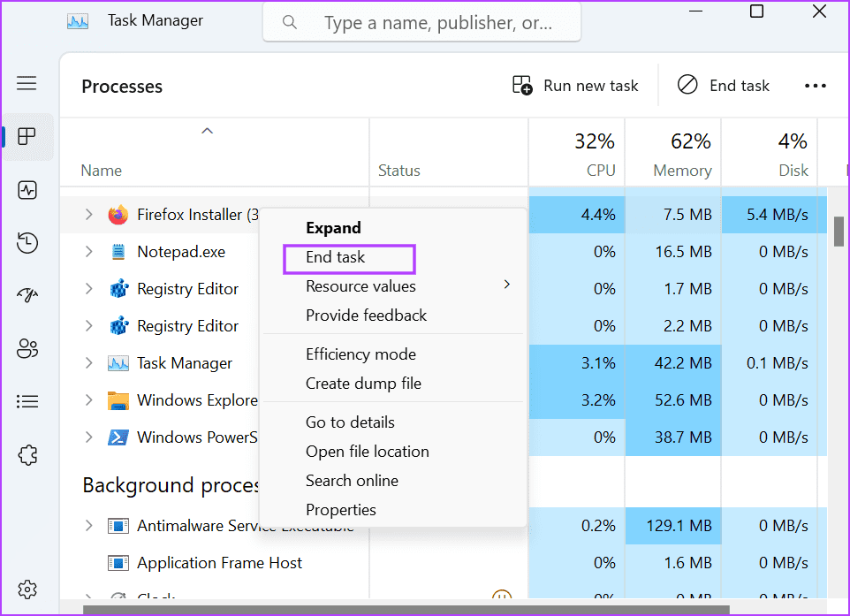850x616 pixels.
Task: Click the 16.5 MB Notepad memory cell
Action: 673,252
